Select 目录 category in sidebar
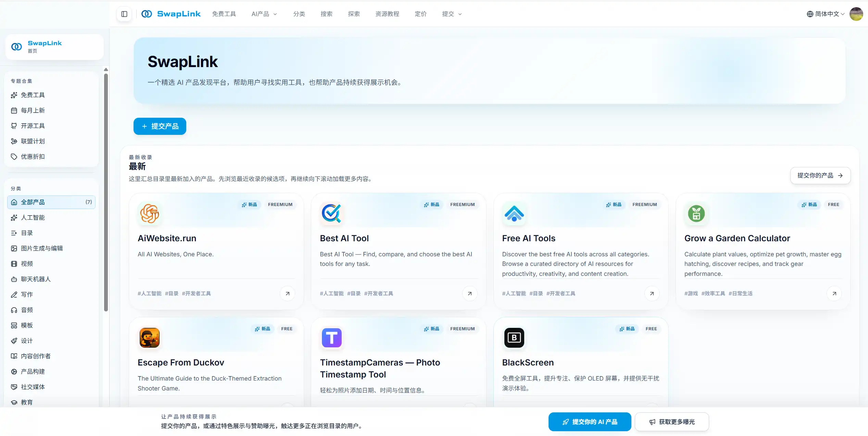Image resolution: width=868 pixels, height=436 pixels. tap(51, 233)
